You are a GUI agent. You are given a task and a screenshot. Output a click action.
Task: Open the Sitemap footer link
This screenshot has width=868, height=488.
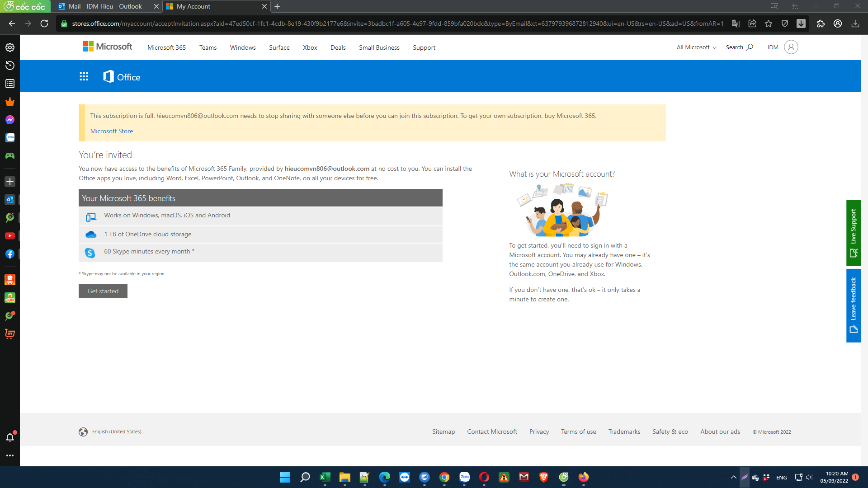(443, 432)
